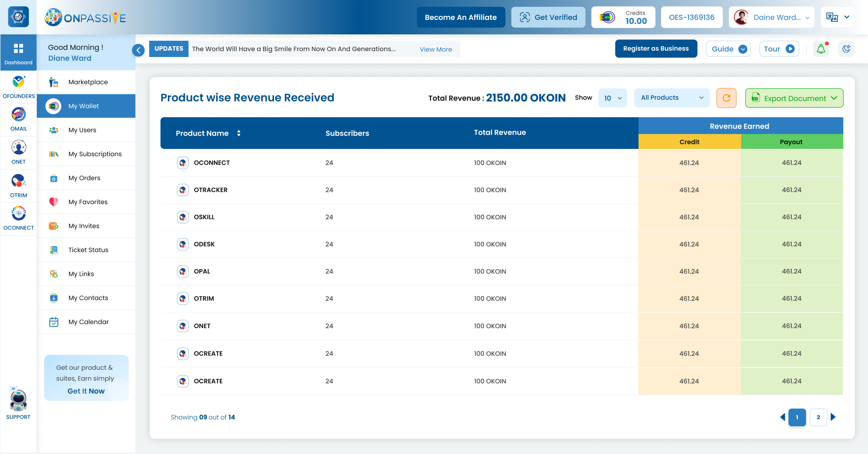Select My Wallet menu item
The image size is (868, 454).
pyautogui.click(x=86, y=106)
